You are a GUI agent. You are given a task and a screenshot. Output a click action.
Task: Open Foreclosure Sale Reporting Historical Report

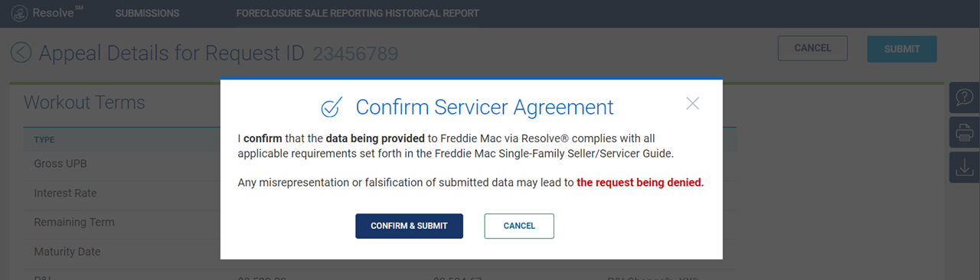click(358, 13)
